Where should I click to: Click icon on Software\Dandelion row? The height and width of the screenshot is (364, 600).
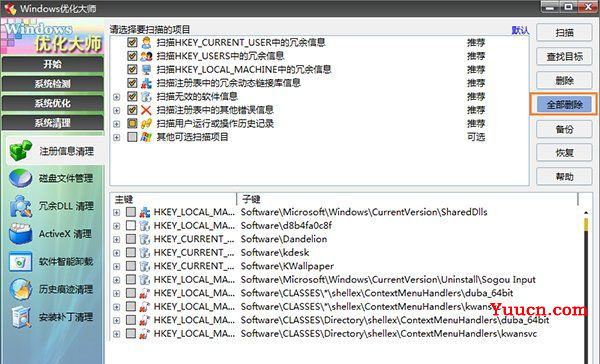tap(144, 239)
